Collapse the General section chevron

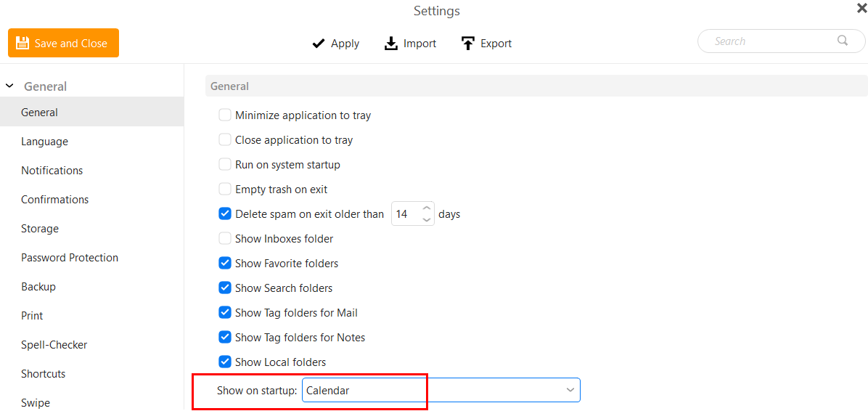pos(9,86)
